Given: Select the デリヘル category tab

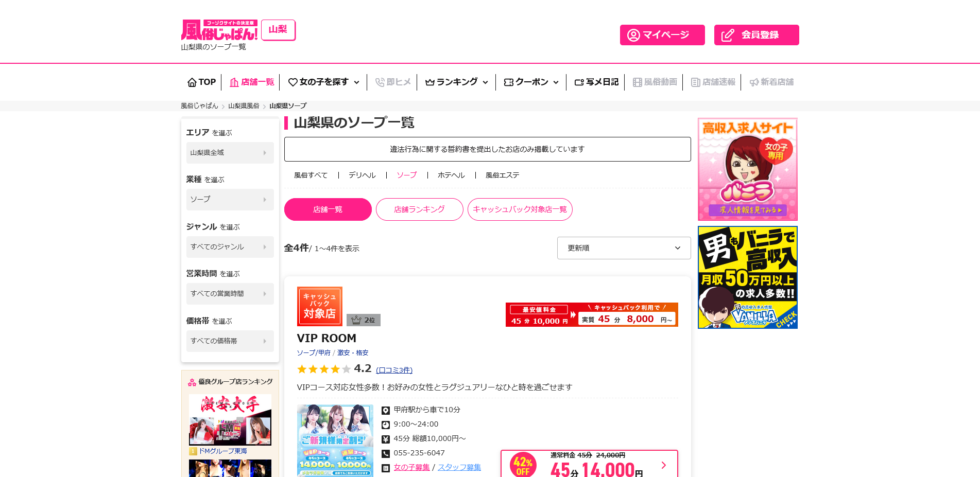Looking at the screenshot, I should point(362,175).
